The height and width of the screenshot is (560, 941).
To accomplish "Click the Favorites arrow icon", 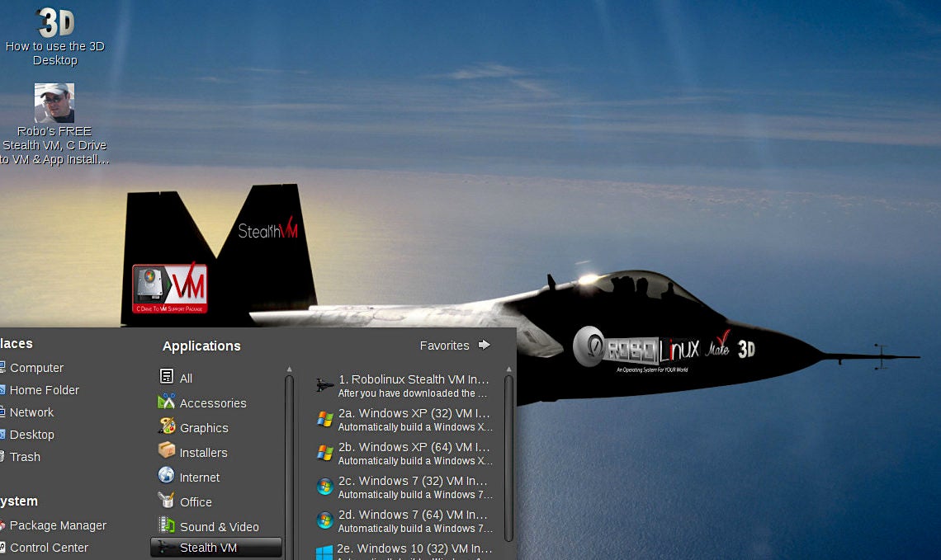I will tap(485, 345).
